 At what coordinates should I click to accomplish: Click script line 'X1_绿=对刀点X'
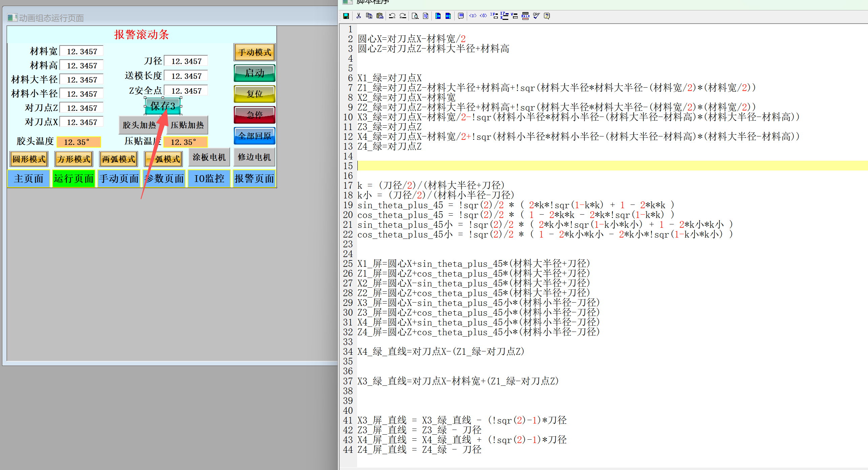coord(389,78)
